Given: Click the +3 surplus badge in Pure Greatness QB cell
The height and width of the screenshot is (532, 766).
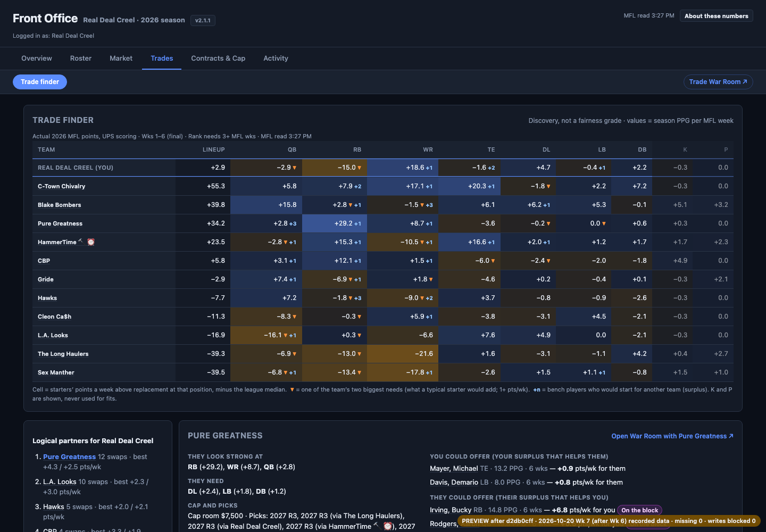Looking at the screenshot, I should point(293,224).
